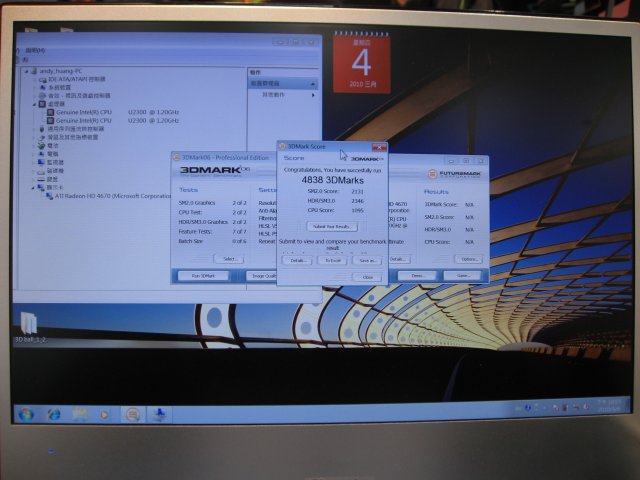Open the system tray clock
The image size is (640, 480).
(x=610, y=406)
